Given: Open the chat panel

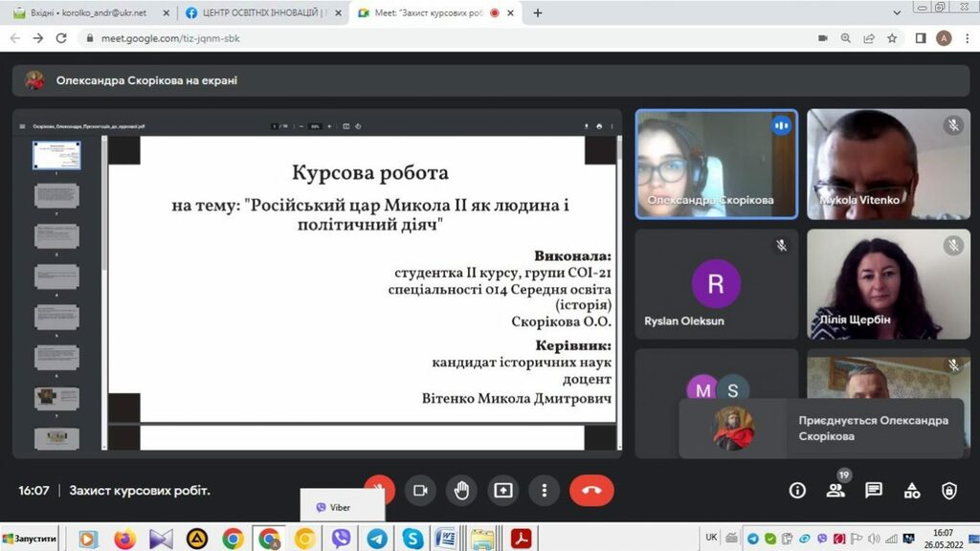Looking at the screenshot, I should click(x=874, y=490).
